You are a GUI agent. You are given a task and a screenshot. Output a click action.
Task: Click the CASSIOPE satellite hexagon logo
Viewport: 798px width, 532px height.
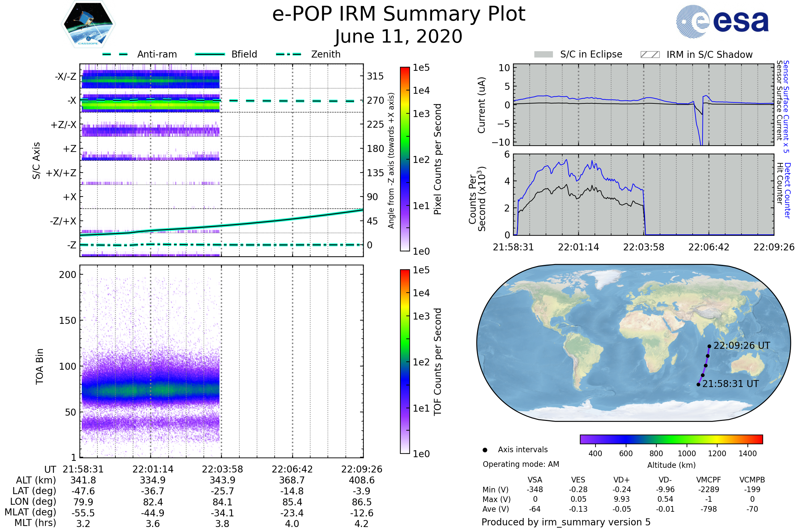coord(88,24)
